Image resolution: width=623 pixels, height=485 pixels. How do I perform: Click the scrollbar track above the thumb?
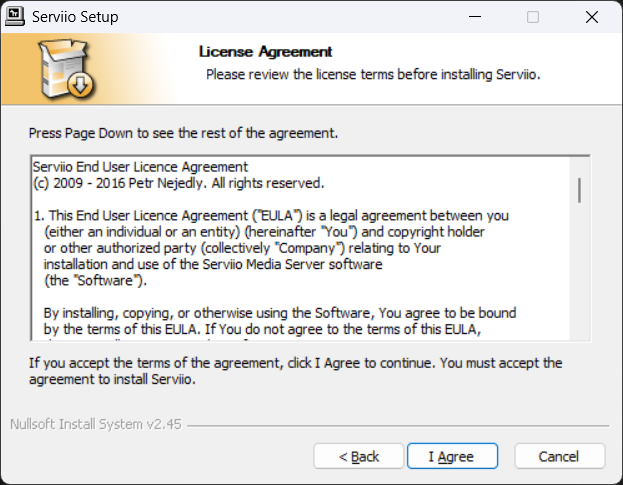tap(580, 167)
